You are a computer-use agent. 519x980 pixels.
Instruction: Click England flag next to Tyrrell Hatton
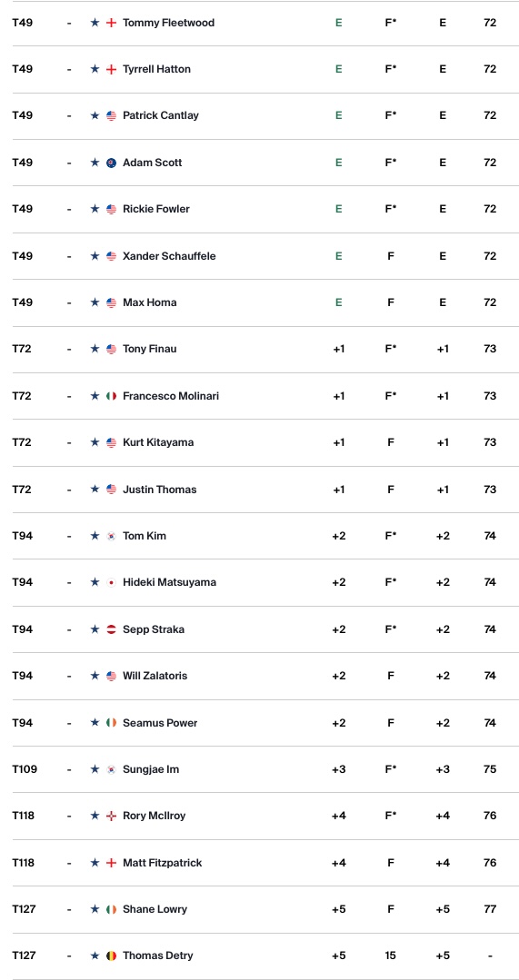pyautogui.click(x=111, y=69)
